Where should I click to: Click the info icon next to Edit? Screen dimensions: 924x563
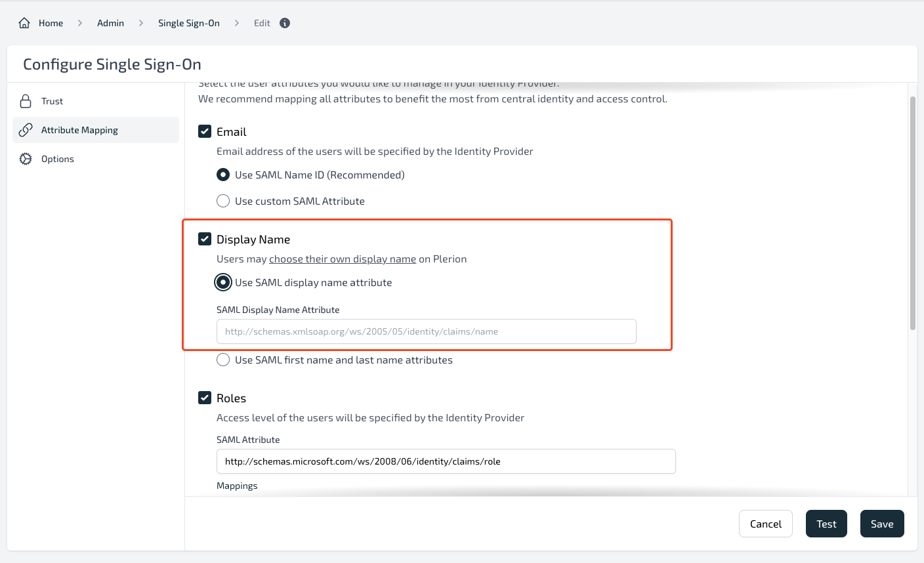[285, 23]
